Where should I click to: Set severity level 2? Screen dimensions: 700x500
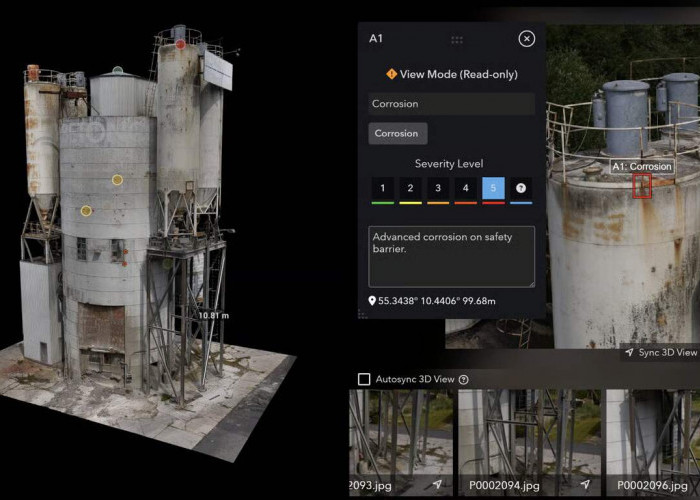(410, 189)
